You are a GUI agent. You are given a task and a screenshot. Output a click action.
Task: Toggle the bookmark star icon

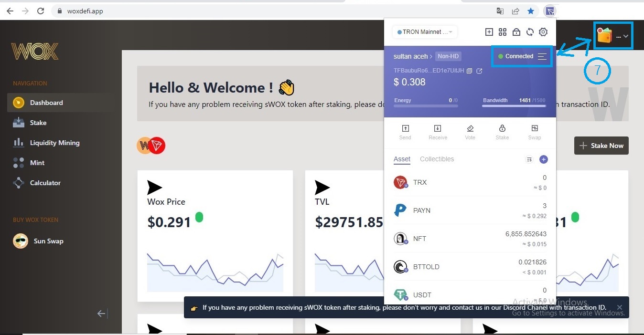531,11
